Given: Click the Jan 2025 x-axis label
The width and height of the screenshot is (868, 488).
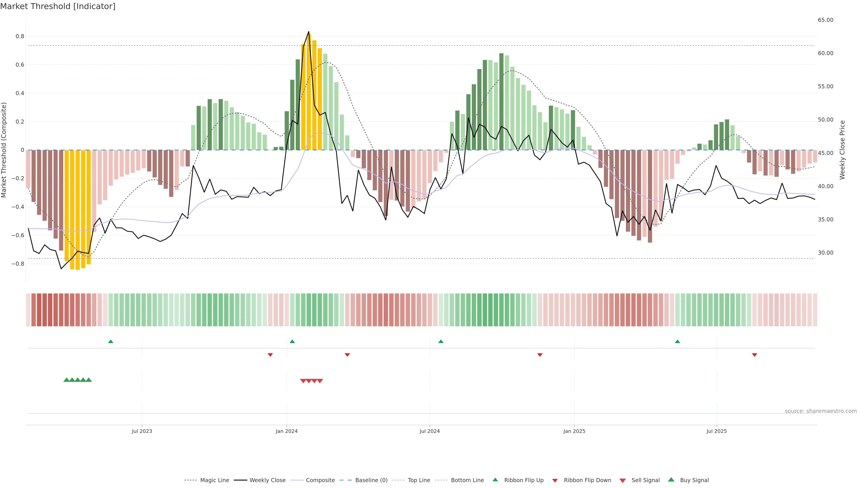Looking at the screenshot, I should [x=574, y=431].
